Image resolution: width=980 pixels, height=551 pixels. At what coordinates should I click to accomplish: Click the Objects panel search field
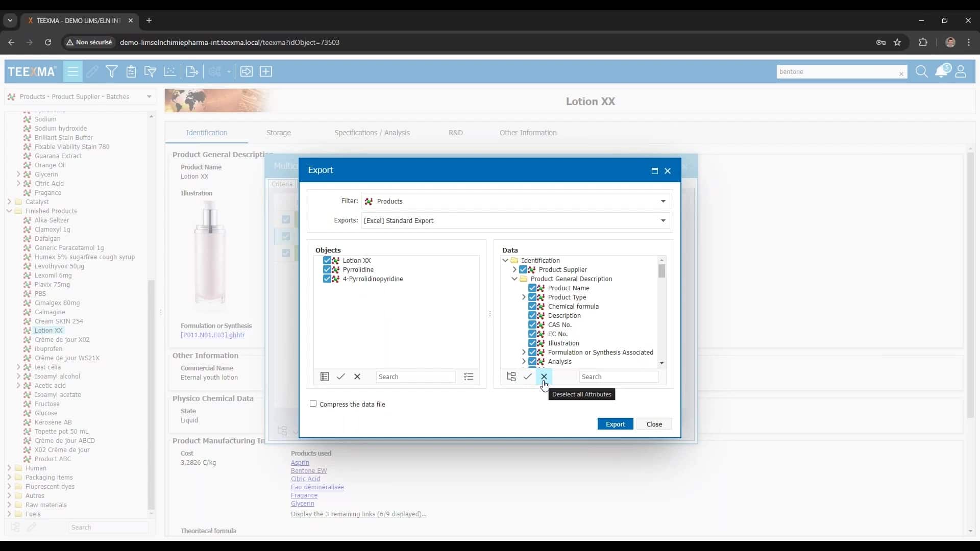pyautogui.click(x=415, y=377)
